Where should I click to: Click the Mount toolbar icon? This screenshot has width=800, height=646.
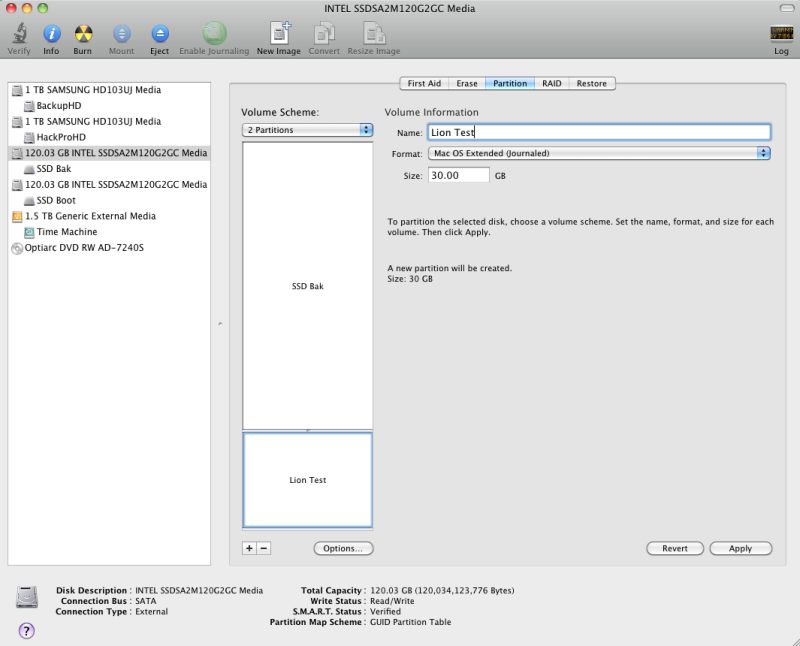(121, 34)
